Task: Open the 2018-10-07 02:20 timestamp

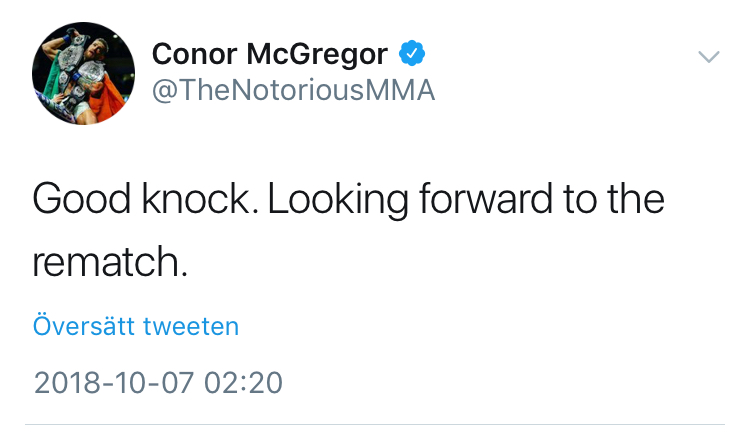Action: point(158,383)
